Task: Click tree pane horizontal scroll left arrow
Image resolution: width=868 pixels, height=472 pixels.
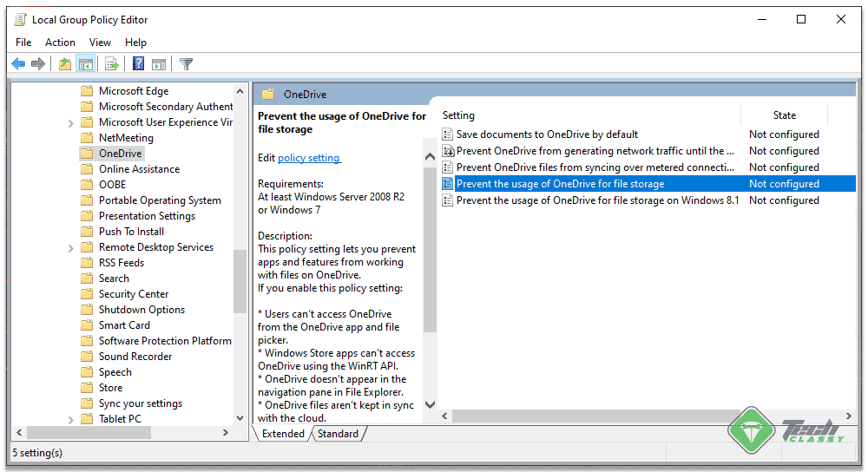Action: point(19,433)
